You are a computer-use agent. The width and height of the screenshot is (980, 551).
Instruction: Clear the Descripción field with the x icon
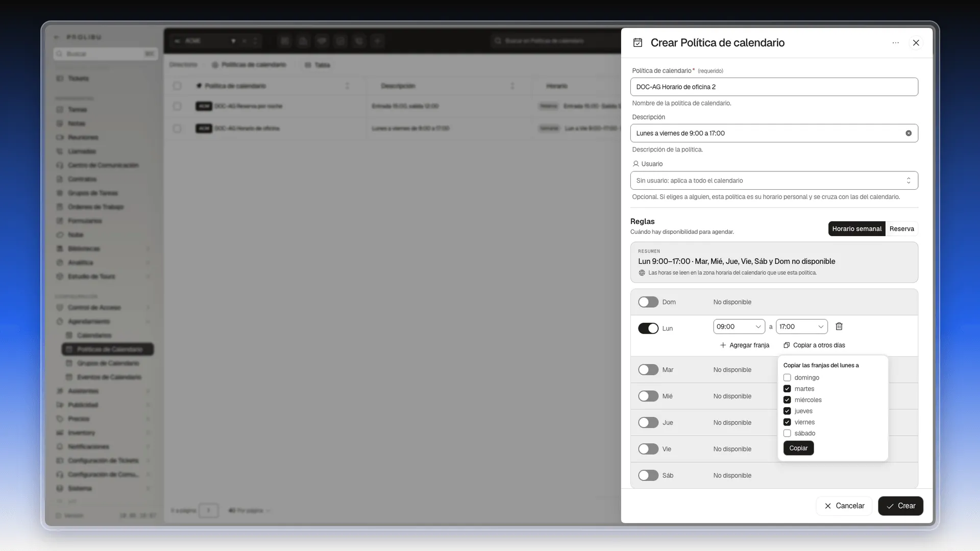pos(909,133)
